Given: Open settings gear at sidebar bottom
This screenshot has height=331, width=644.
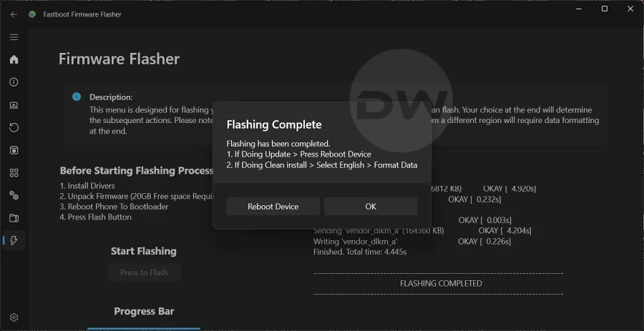Looking at the screenshot, I should 14,317.
